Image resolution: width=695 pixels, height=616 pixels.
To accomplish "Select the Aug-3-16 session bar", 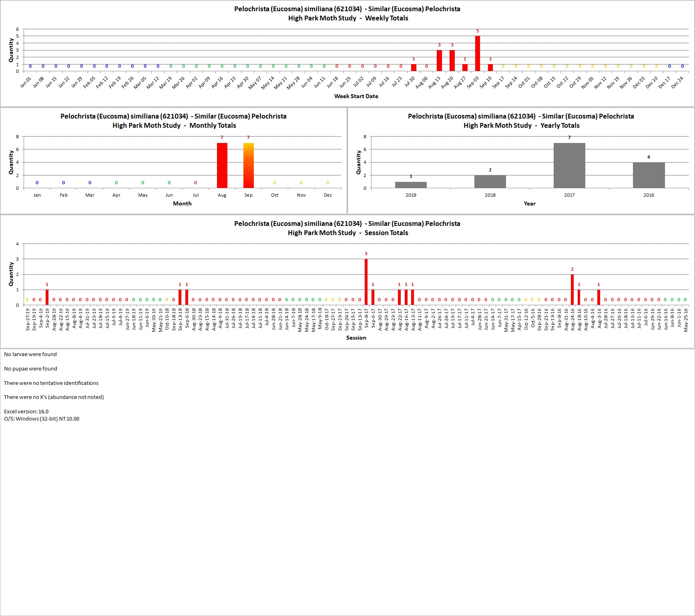I will click(599, 297).
